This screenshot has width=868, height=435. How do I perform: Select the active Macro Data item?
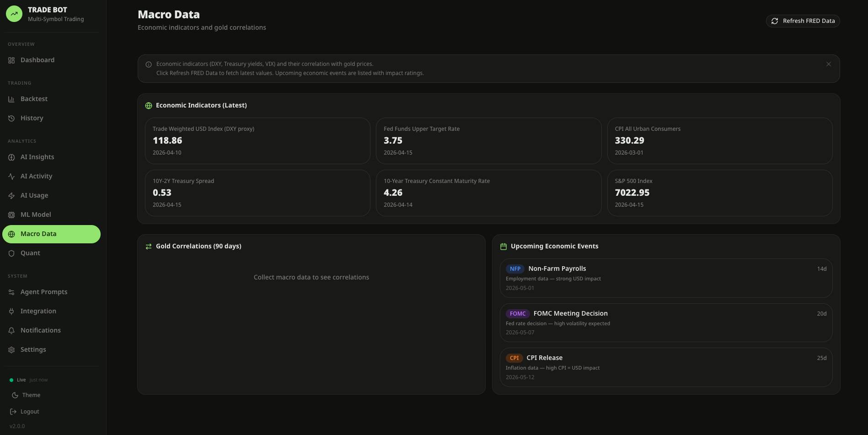pos(51,234)
